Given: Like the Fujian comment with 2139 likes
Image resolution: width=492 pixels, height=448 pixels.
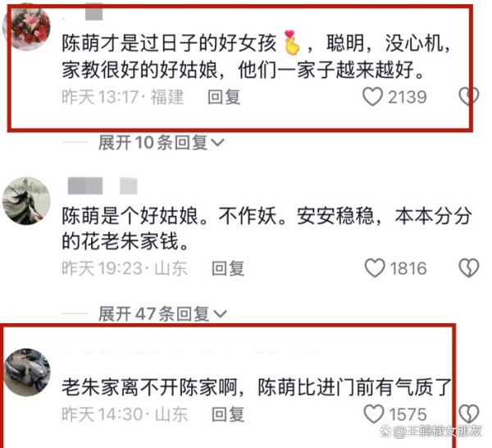Looking at the screenshot, I should (372, 96).
